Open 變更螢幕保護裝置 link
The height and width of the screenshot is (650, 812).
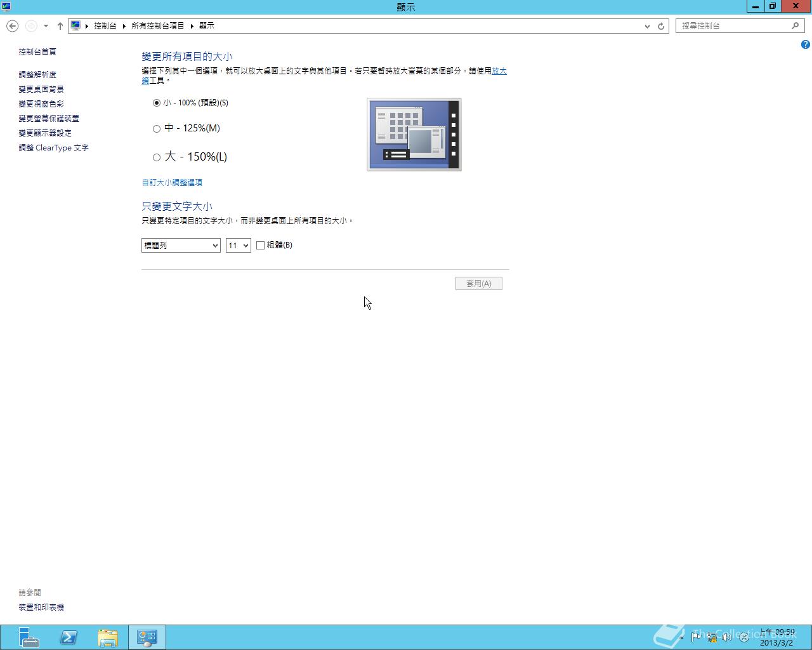coord(49,119)
